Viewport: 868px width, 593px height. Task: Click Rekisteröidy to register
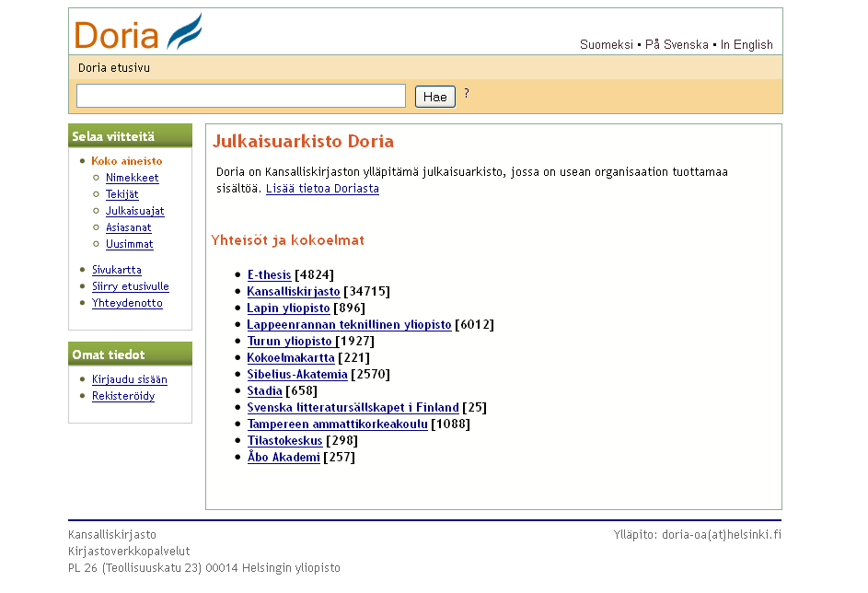tap(123, 396)
